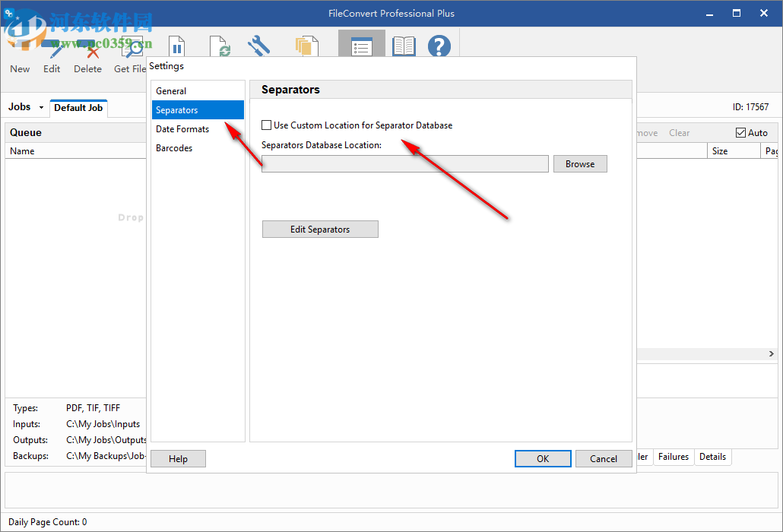Viewport: 783px width, 532px height.
Task: Click the Get Files magnifier icon
Action: [132, 47]
